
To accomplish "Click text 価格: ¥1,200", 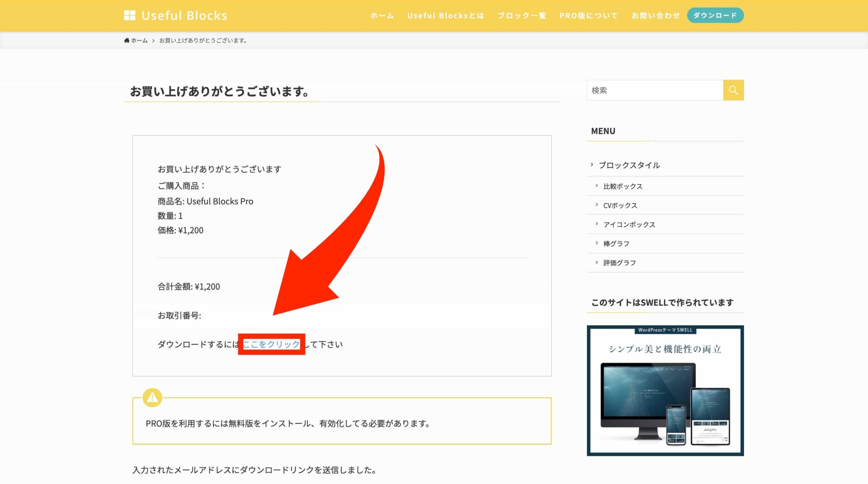I will click(x=180, y=230).
